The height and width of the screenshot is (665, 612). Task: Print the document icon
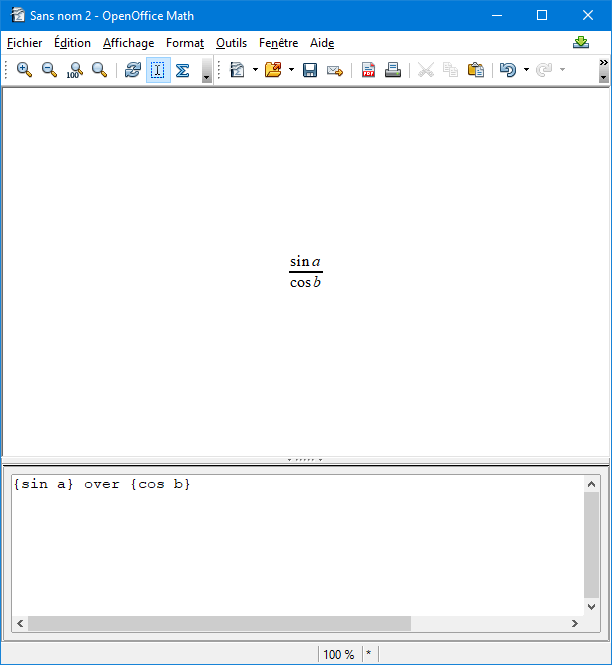pos(393,70)
